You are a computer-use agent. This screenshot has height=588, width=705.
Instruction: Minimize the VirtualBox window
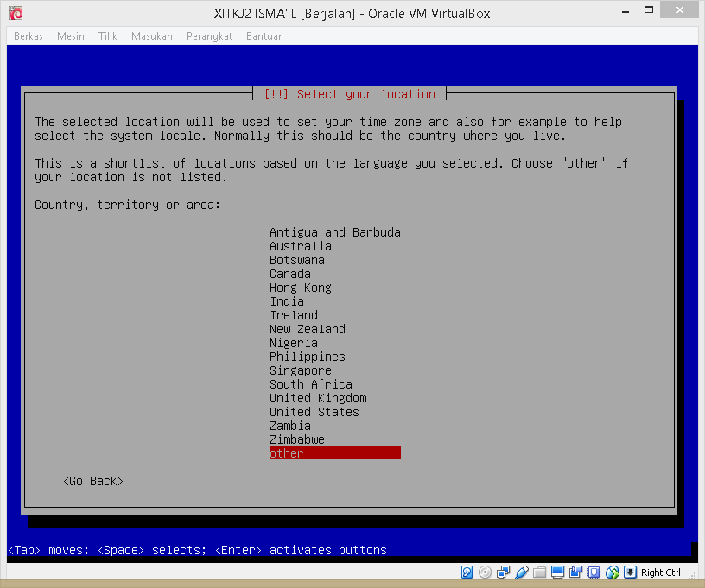coord(626,10)
